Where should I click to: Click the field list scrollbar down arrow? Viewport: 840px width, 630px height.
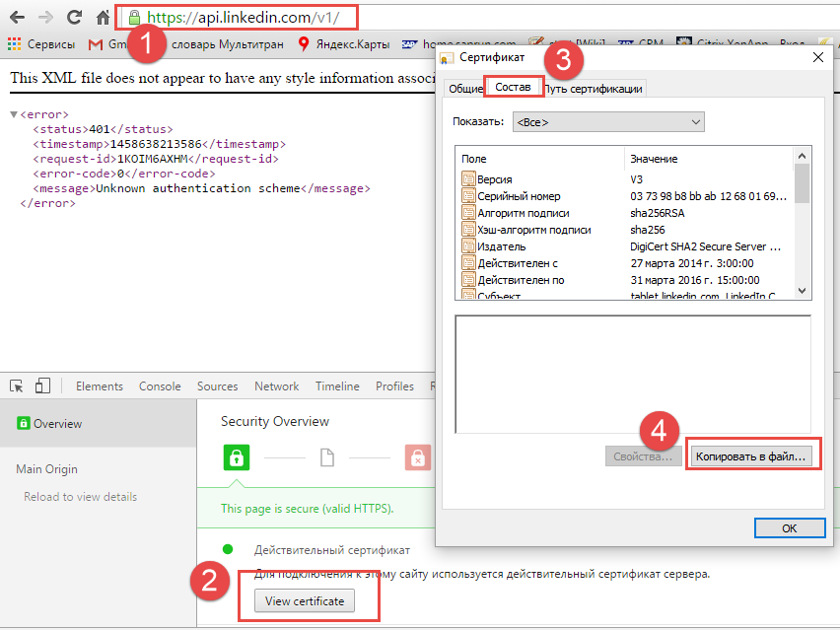(802, 291)
